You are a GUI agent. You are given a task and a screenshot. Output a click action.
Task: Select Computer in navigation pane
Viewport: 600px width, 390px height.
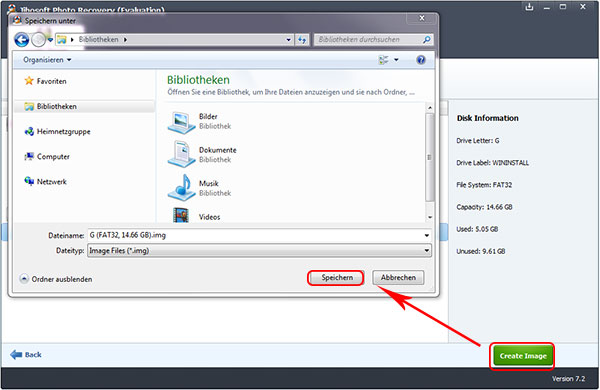tap(47, 157)
